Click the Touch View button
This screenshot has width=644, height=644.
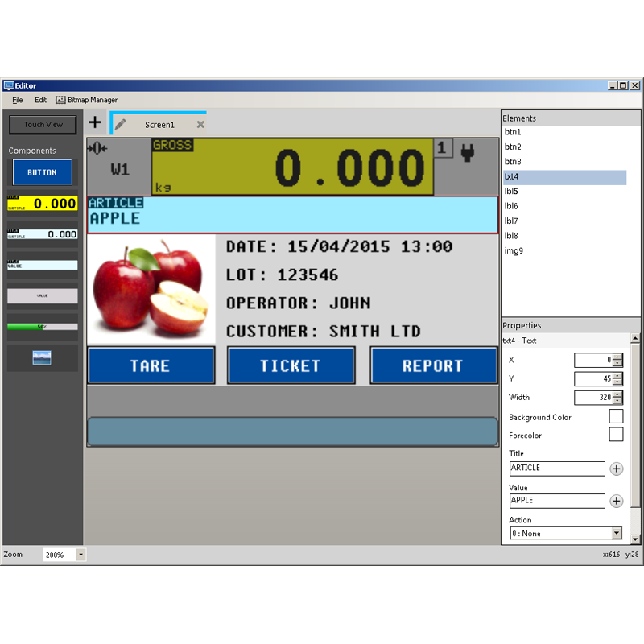[x=43, y=125]
